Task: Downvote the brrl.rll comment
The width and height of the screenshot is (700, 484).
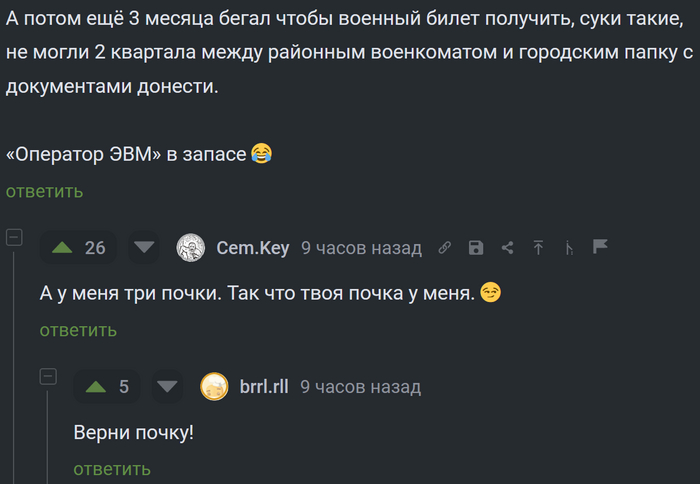Action: click(x=167, y=386)
